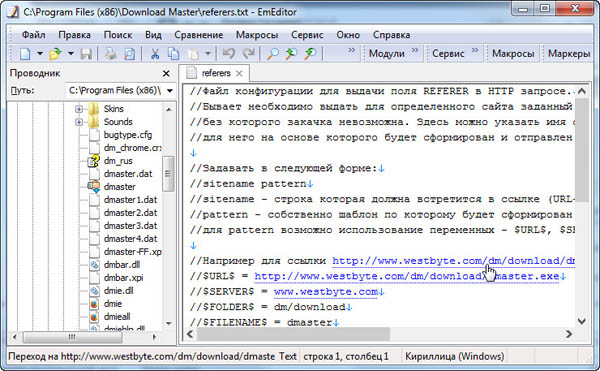Click the Модули toolbar label

pyautogui.click(x=386, y=54)
